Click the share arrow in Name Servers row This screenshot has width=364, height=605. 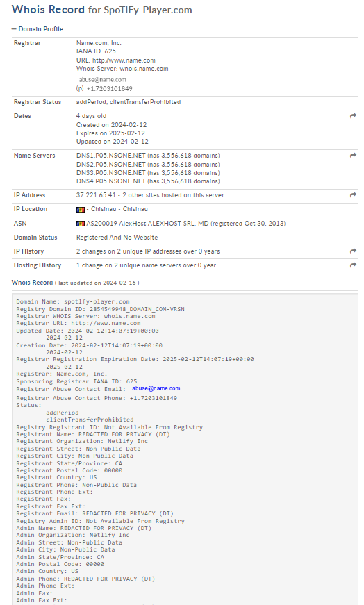[353, 156]
